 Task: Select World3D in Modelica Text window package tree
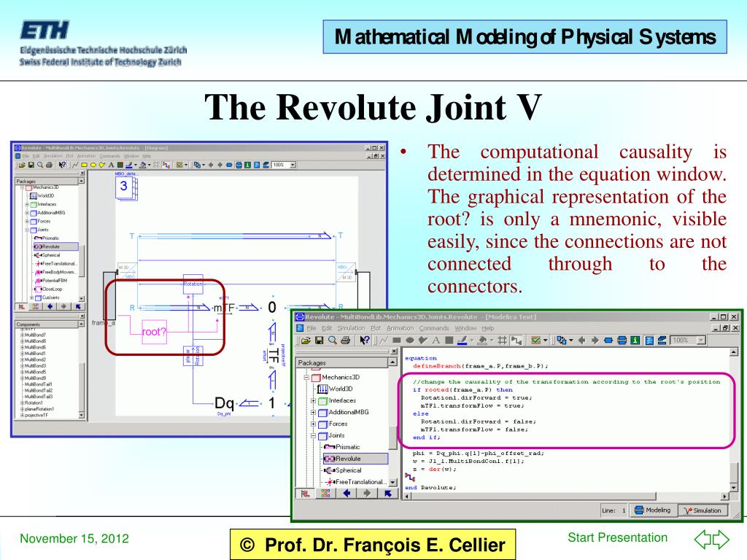coord(336,389)
